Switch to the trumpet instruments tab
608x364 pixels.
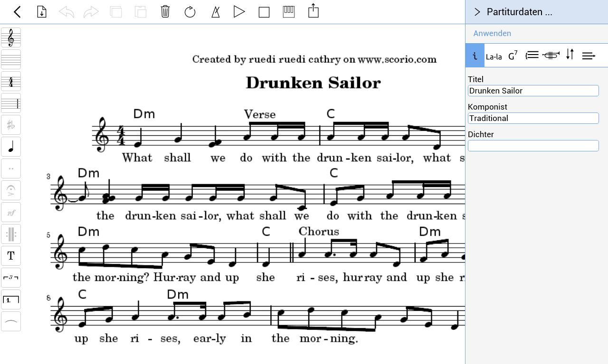[x=551, y=56]
